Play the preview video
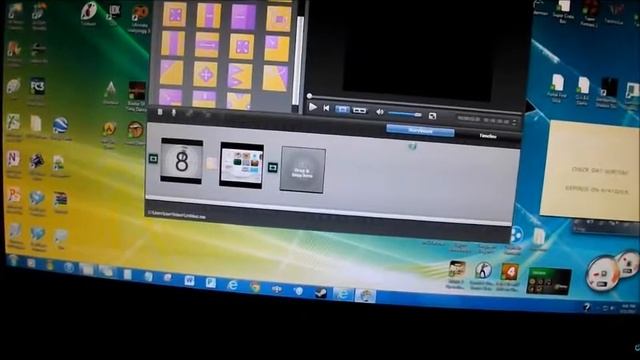 click(313, 107)
